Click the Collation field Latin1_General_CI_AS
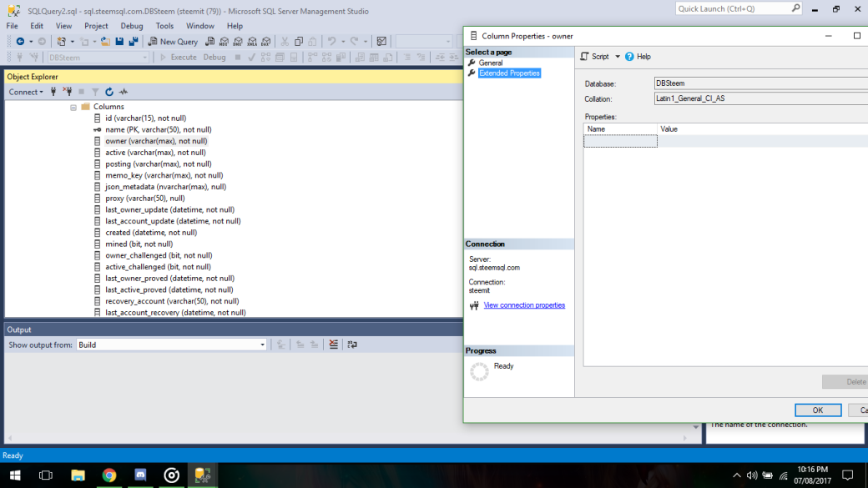This screenshot has height=488, width=868. (760, 98)
